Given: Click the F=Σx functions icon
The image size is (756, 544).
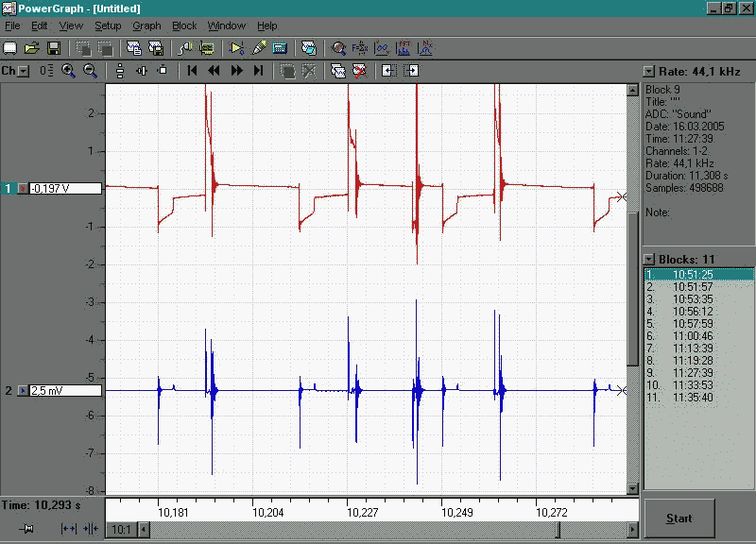Looking at the screenshot, I should pos(360,48).
